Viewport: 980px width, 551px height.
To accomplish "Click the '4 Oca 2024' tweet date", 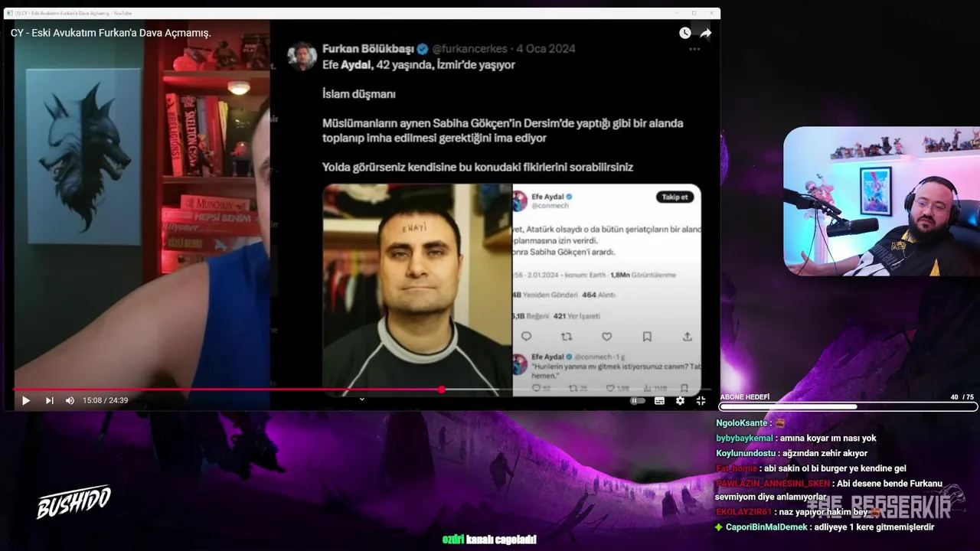I will pos(546,48).
